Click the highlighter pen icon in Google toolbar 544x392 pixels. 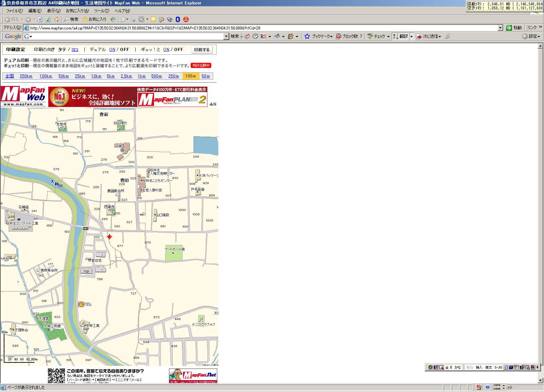tap(447, 36)
